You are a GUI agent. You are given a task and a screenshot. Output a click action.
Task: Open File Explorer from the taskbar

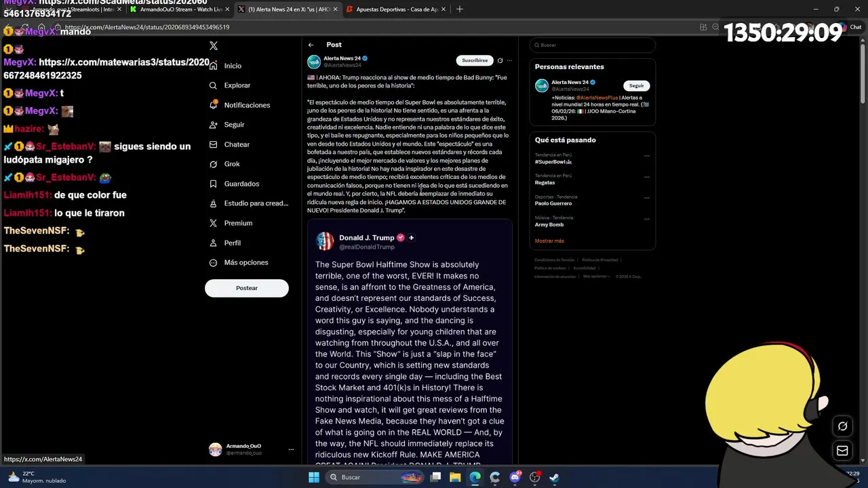[x=455, y=477]
